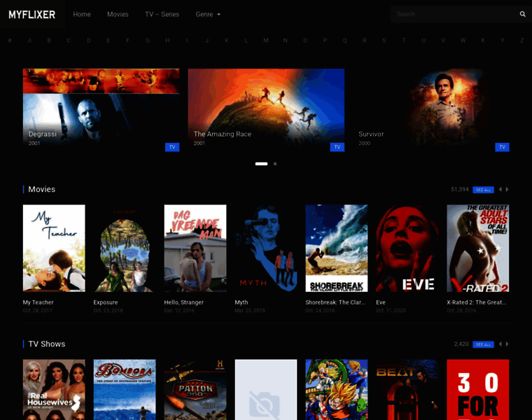Open The Amazing Race featured banner
The height and width of the screenshot is (420, 532).
[x=266, y=110]
